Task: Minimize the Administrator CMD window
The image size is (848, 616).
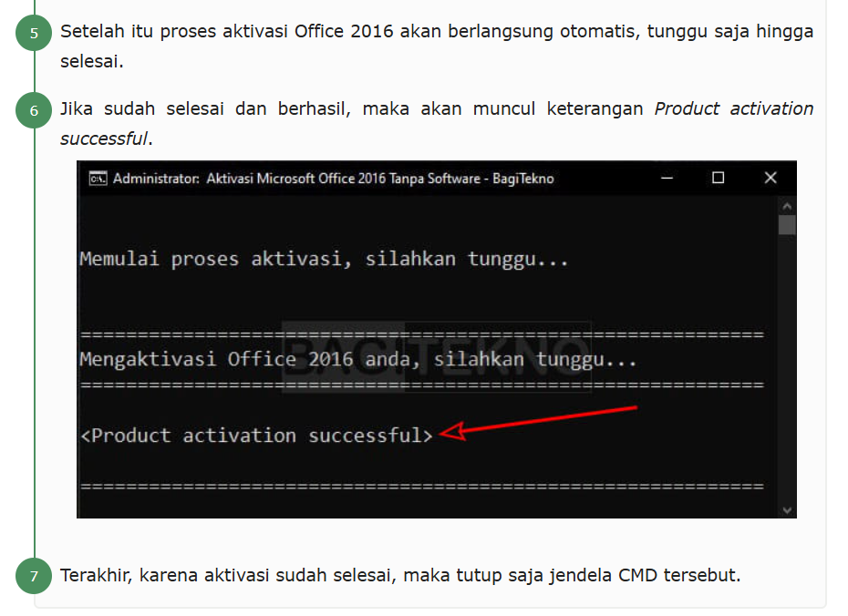Action: [x=667, y=178]
